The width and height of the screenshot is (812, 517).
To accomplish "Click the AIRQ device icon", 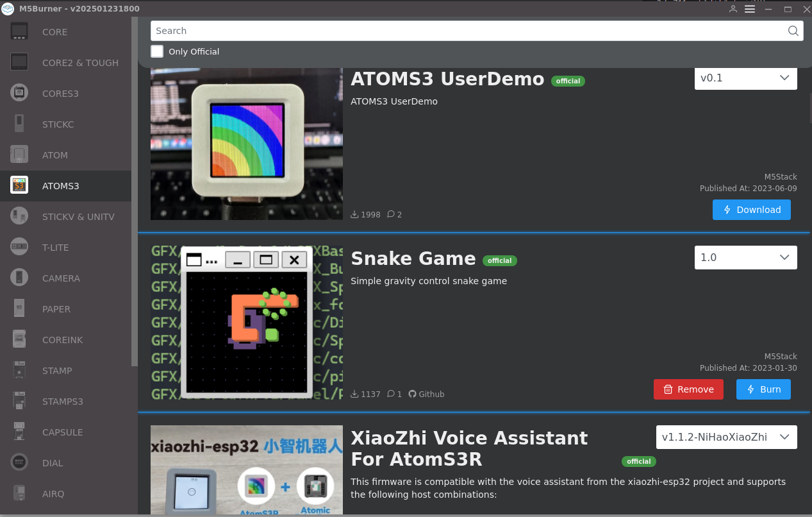I will [x=19, y=493].
